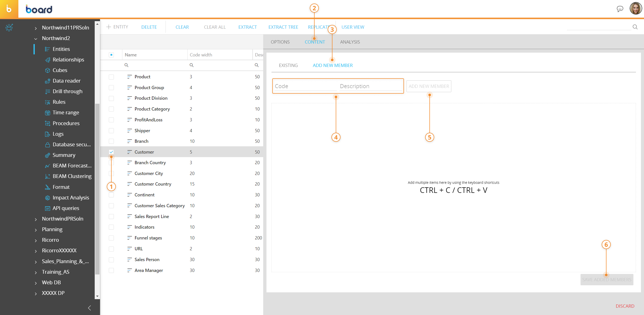Open the EXISTING members tab

(288, 65)
